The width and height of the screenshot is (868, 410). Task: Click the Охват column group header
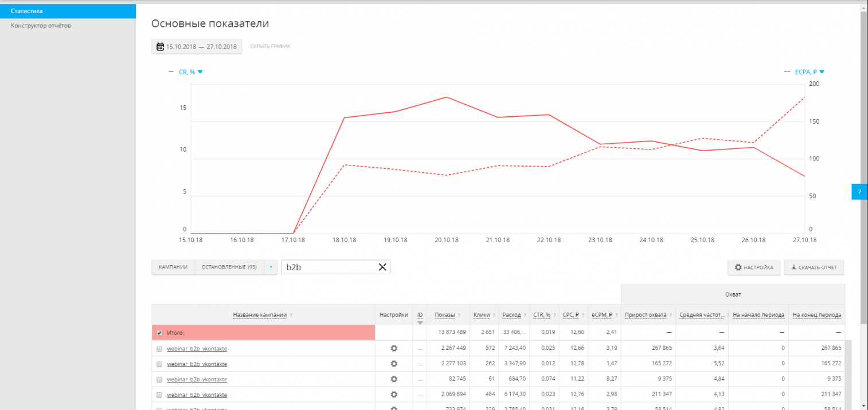[733, 294]
